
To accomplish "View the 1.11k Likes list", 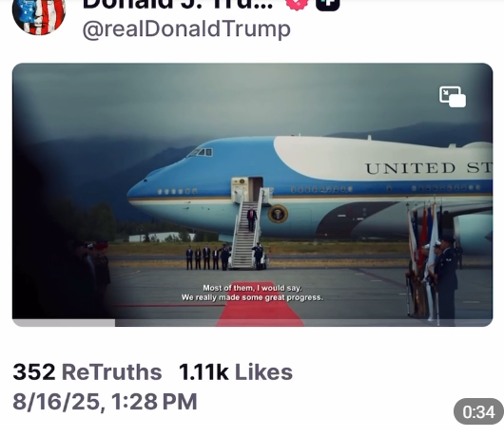I will click(x=236, y=372).
